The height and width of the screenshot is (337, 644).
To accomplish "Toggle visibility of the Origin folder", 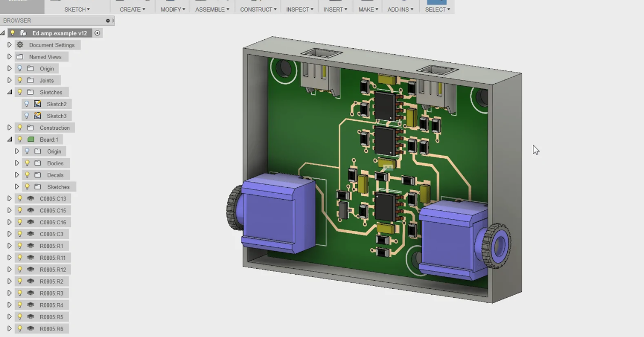I will tap(20, 68).
